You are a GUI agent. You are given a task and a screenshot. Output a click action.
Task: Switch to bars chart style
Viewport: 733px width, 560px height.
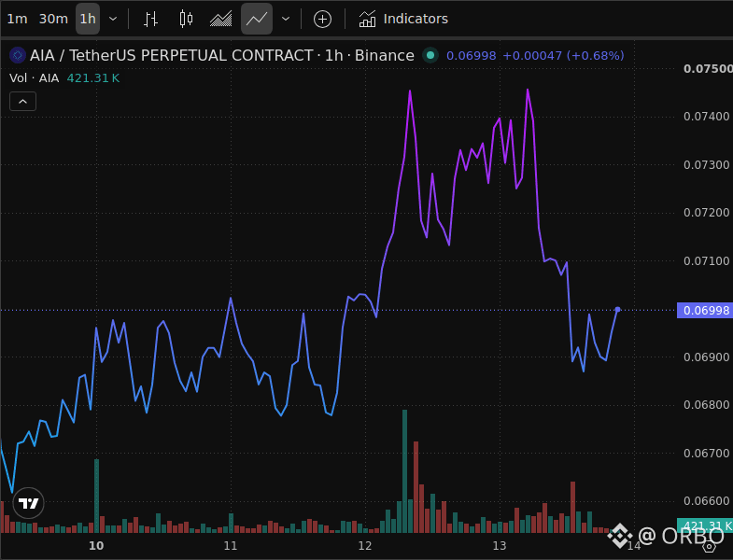point(150,19)
